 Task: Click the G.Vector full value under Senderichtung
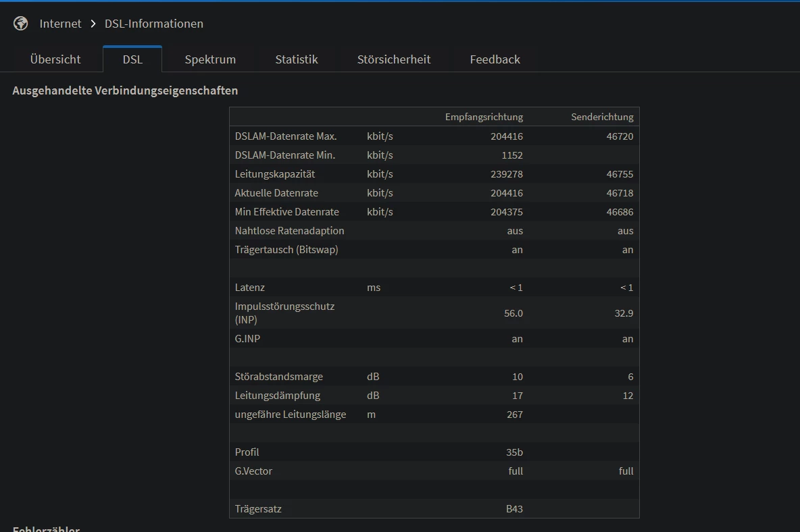tap(626, 471)
